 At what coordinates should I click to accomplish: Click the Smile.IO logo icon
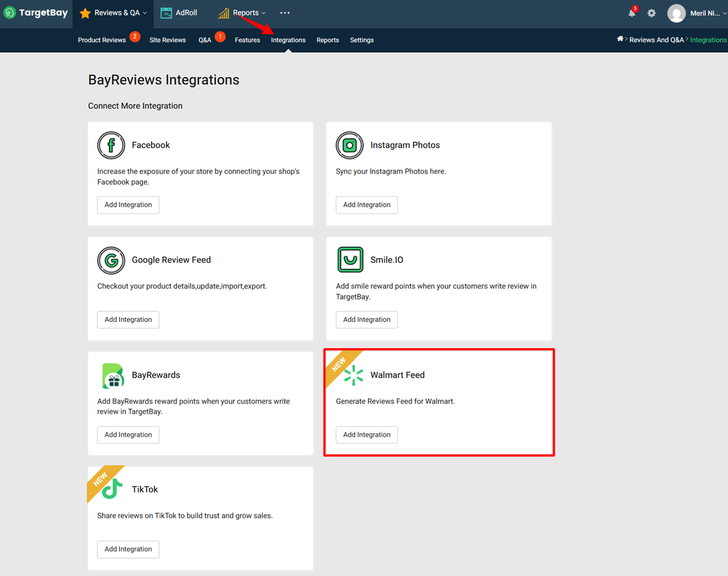point(350,260)
